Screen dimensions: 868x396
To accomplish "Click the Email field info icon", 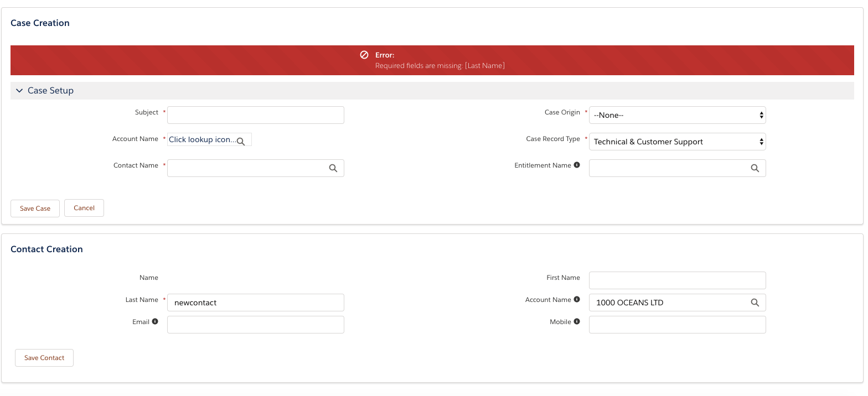I will [x=155, y=321].
